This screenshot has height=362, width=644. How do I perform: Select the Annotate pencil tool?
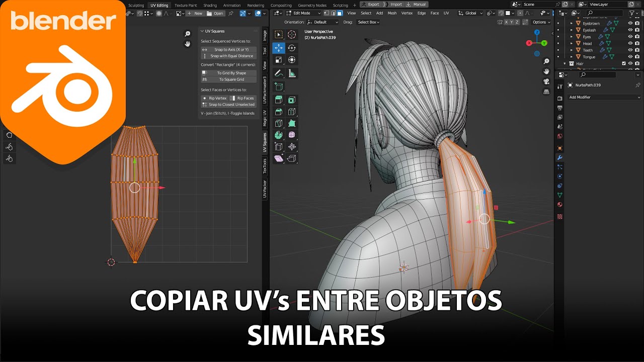[x=278, y=73]
